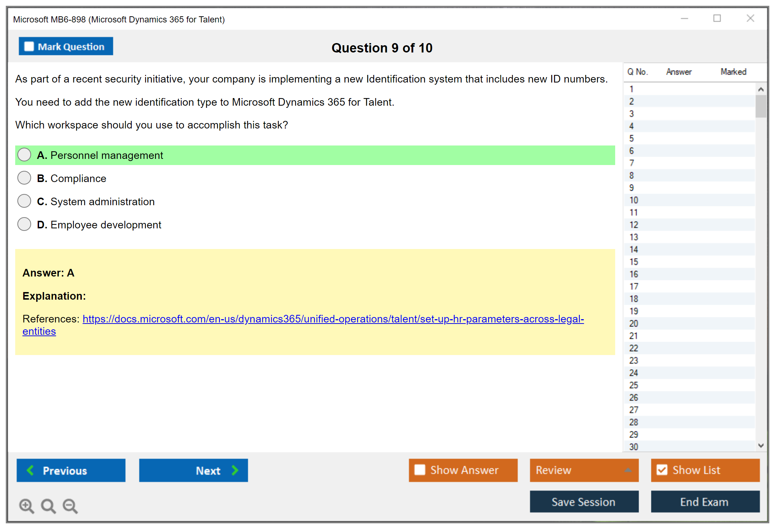Click the zoom out magnifier icon
The image size is (778, 532).
pyautogui.click(x=70, y=506)
